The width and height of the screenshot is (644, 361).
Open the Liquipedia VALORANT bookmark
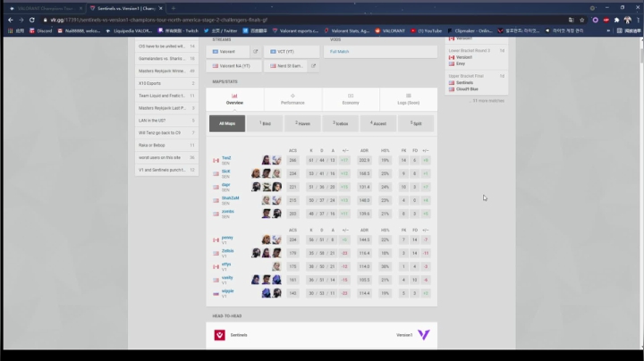129,30
